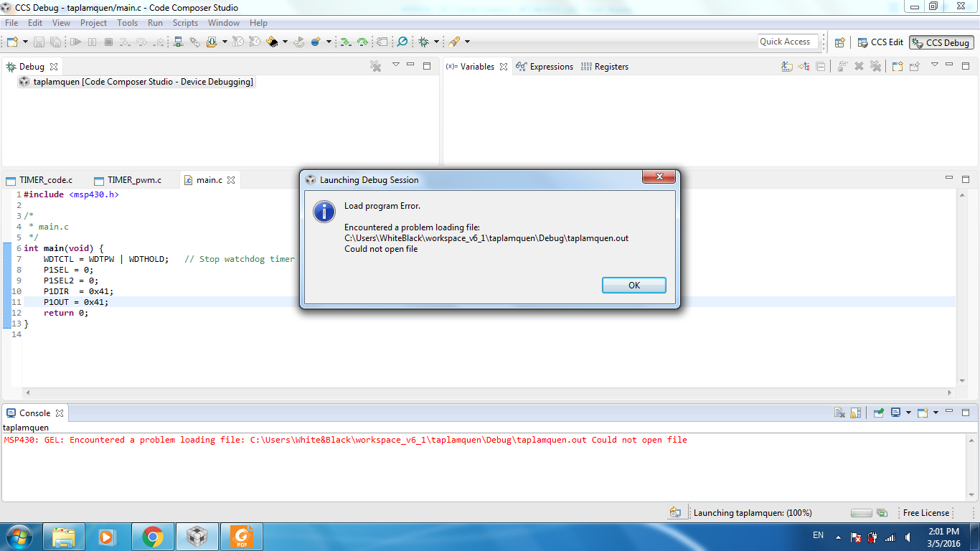
Task: Switch to the CCS Edit perspective
Action: (880, 42)
